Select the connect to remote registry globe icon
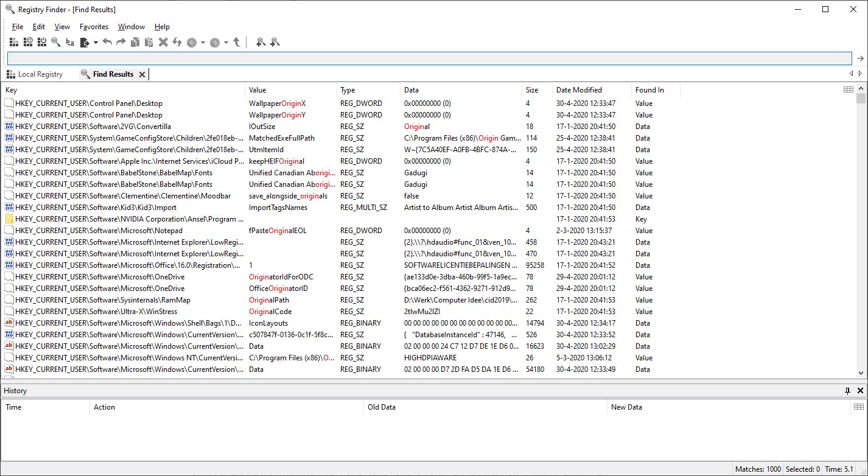The height and width of the screenshot is (476, 868). coord(28,41)
